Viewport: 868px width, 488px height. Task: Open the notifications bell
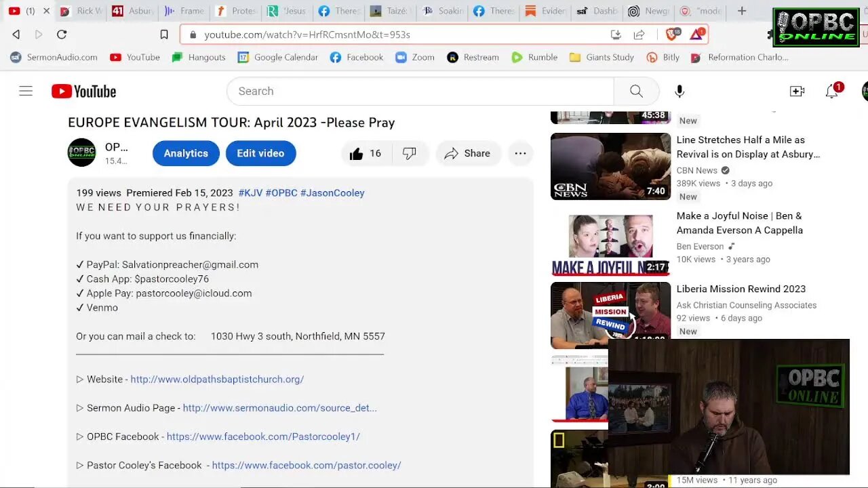(x=832, y=91)
